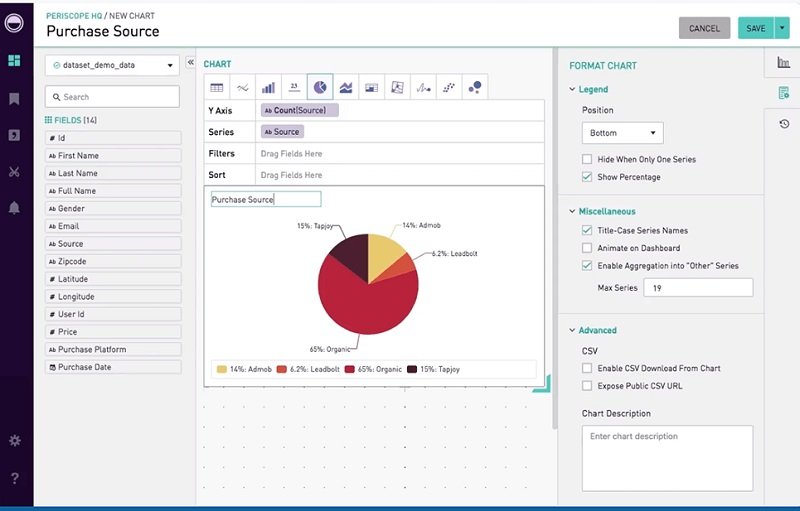Collapse the Legend section
The width and height of the screenshot is (800, 511).
pyautogui.click(x=572, y=89)
